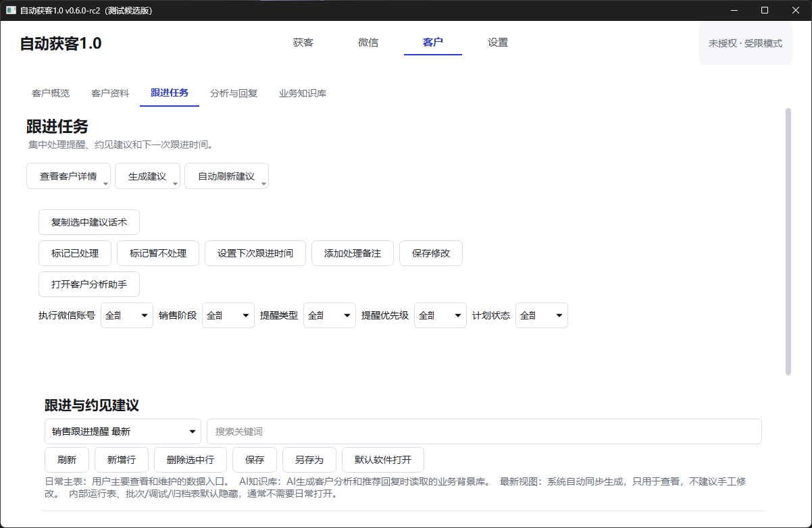Click the 跟进任务 page heading
The image size is (812, 528).
coord(57,127)
